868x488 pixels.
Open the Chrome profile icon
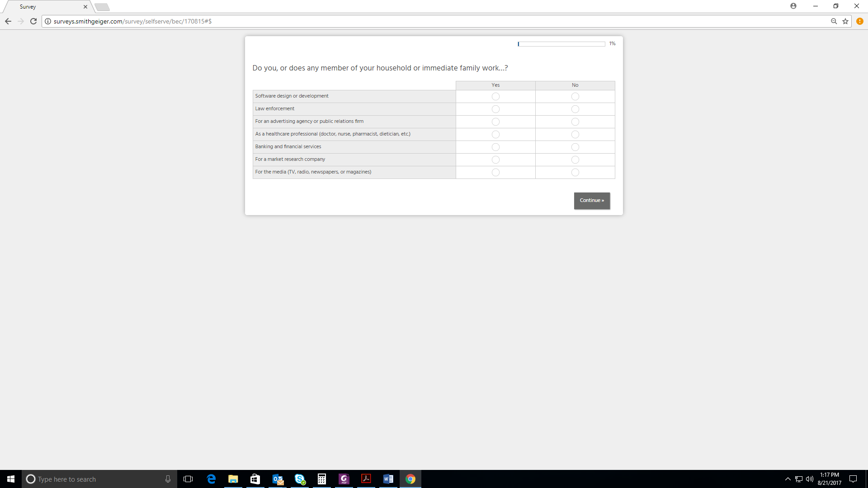coord(793,6)
